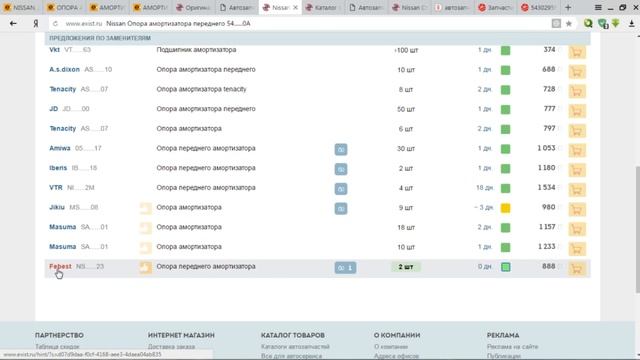This screenshot has width=640, height=360.
Task: Click yellow status square in Jikiu row
Action: 505,208
